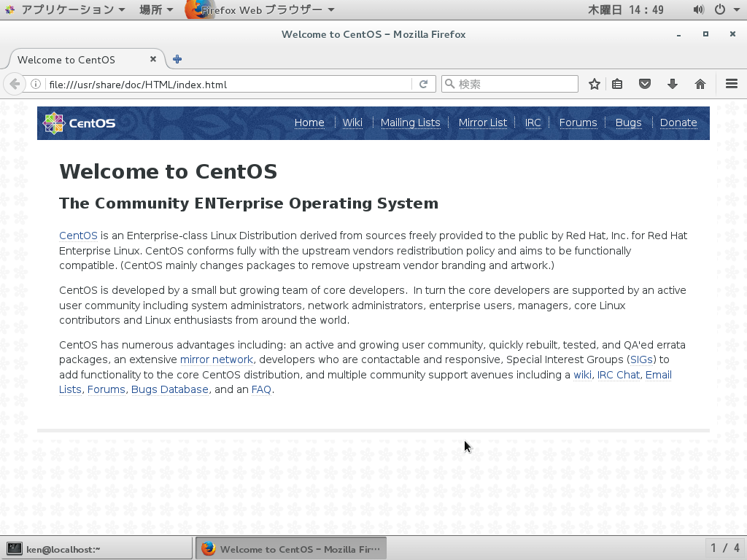The width and height of the screenshot is (747, 560).
Task: Save page to Pocket icon
Action: [645, 85]
